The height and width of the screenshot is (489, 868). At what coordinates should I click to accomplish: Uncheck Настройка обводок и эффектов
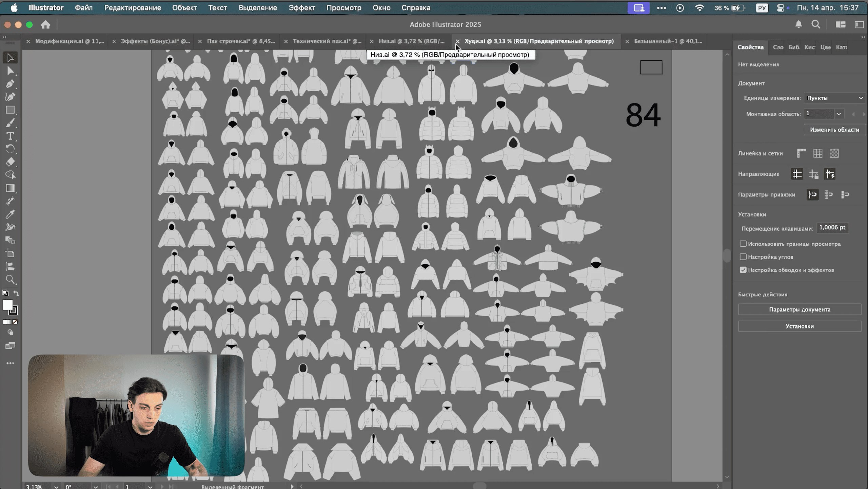pos(743,270)
